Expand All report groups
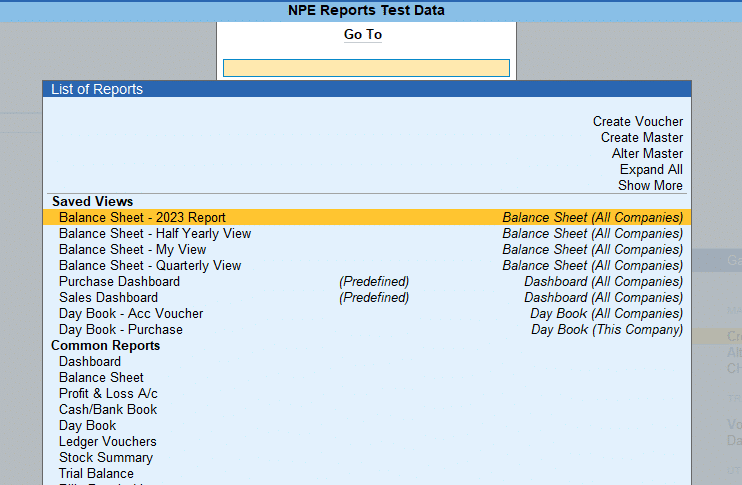Screen dimensions: 742x485 [x=651, y=170]
